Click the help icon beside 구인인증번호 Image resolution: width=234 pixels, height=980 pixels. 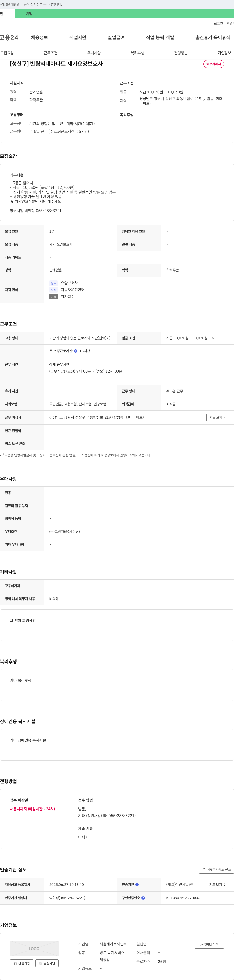143,898
